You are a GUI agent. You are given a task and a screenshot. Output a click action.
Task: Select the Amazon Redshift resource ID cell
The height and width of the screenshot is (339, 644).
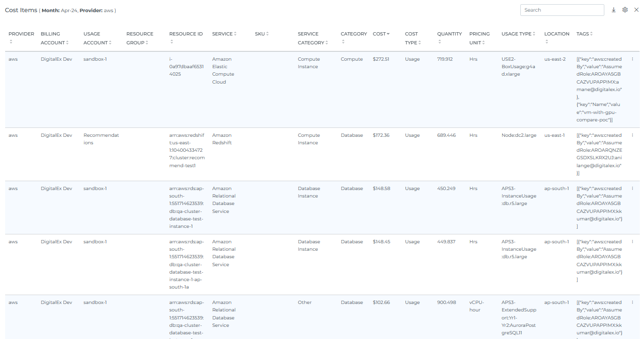click(x=187, y=150)
